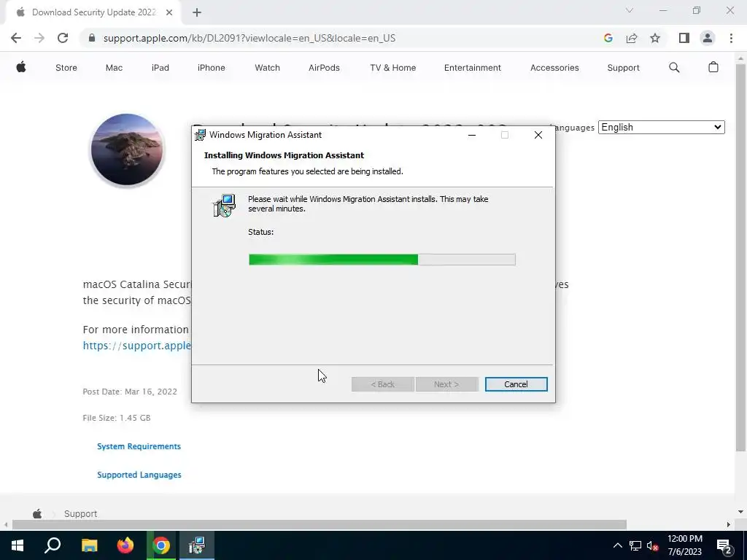Open a new tab with the plus icon

[197, 12]
